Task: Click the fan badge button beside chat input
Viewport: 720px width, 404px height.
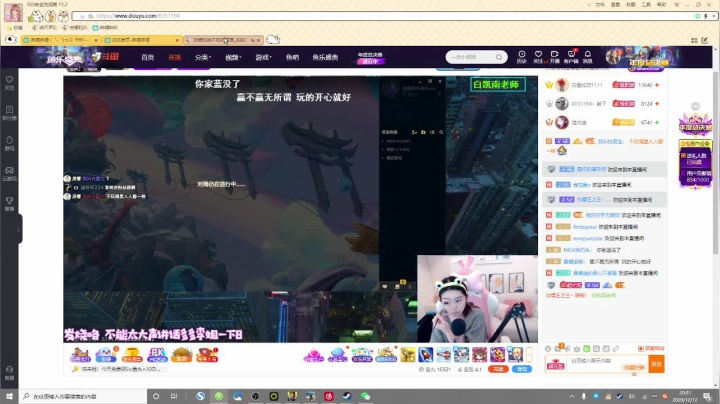Action: (556, 365)
